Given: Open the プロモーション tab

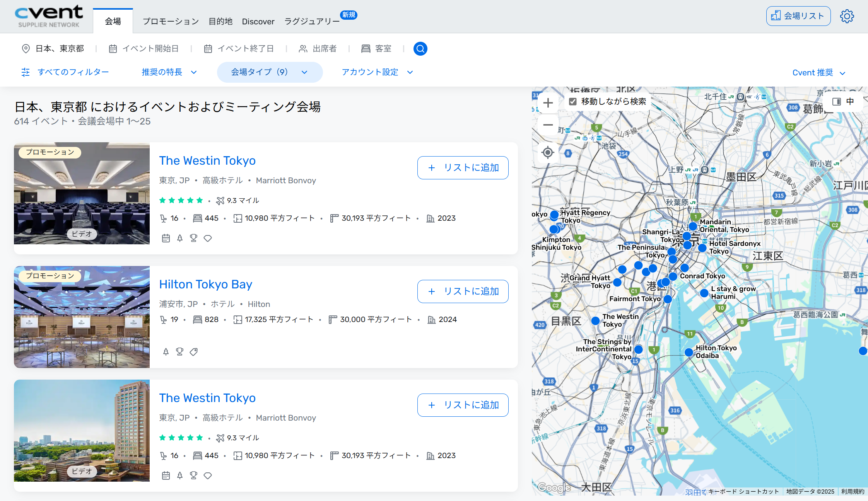Looking at the screenshot, I should (x=171, y=22).
